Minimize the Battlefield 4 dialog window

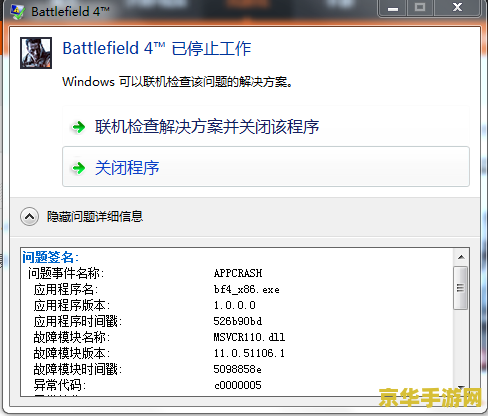392,8
